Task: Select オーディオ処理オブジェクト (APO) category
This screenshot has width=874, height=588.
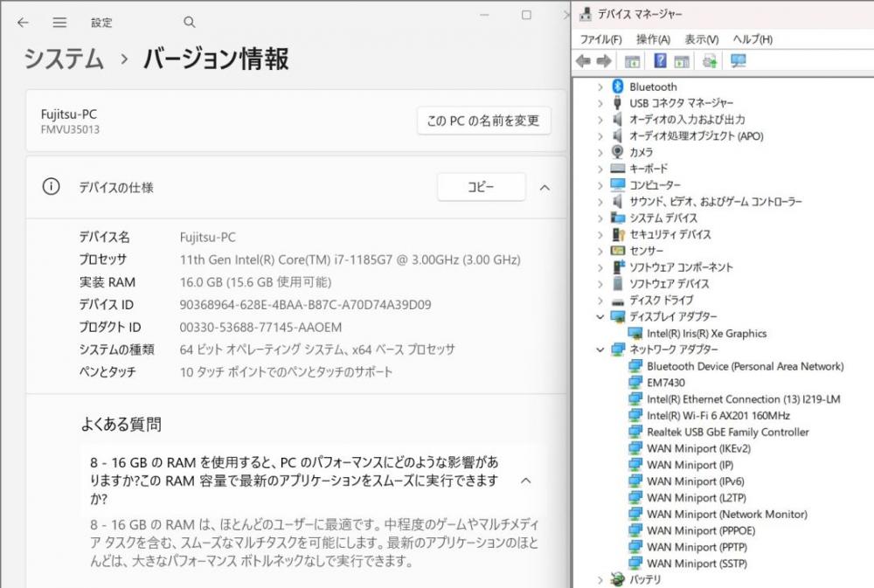Action: pos(697,136)
